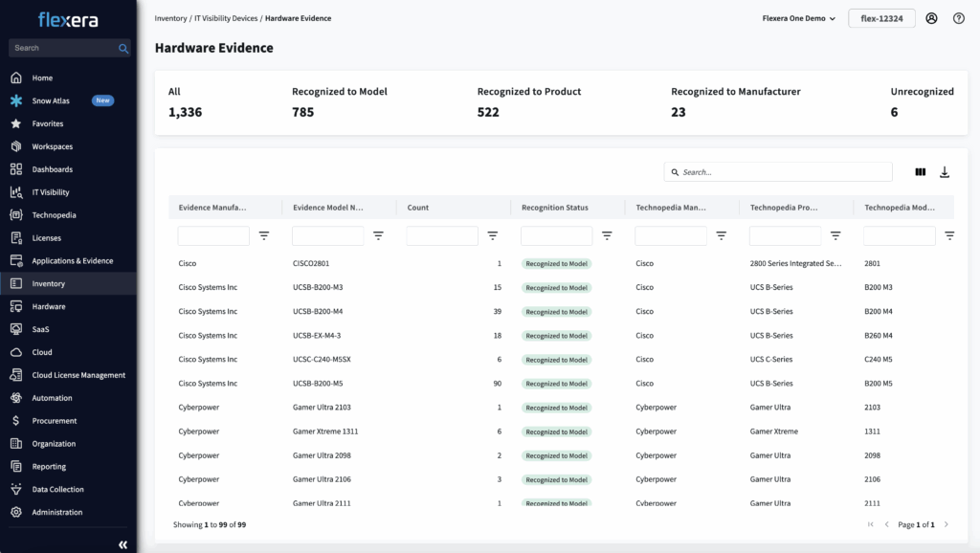
Task: Click Gamer Xtreme 1311 cell
Action: tap(325, 431)
